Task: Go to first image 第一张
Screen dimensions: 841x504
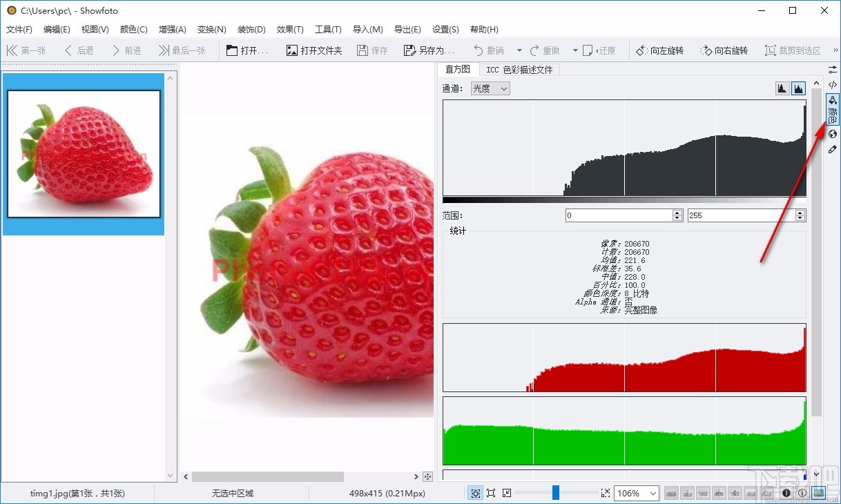Action: pos(26,50)
